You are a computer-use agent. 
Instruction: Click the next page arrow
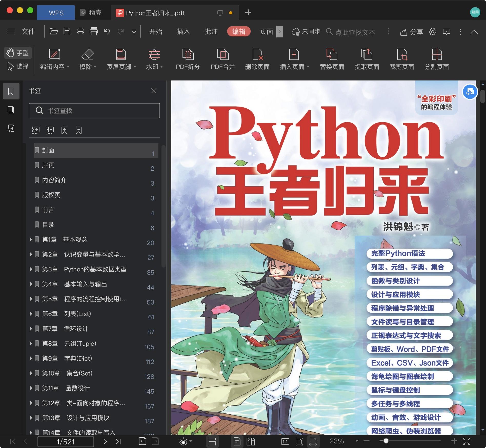105,441
